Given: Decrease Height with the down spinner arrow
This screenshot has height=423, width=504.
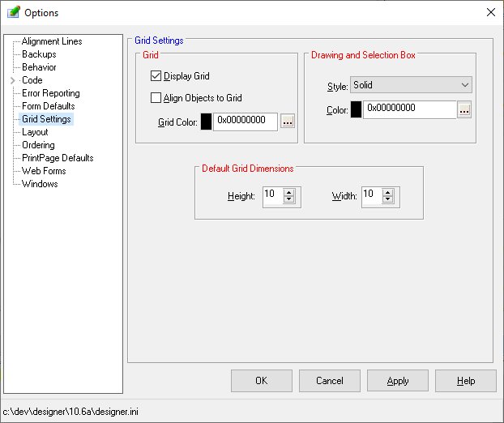Looking at the screenshot, I should 289,199.
